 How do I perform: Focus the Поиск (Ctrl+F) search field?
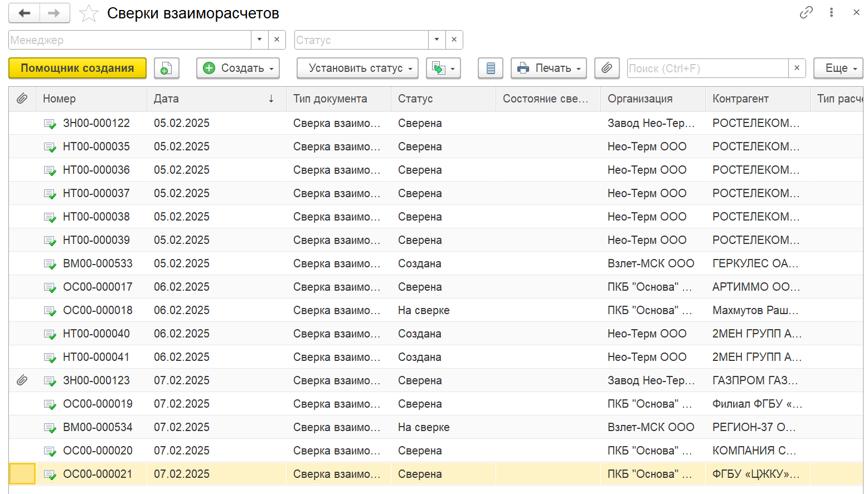(707, 68)
